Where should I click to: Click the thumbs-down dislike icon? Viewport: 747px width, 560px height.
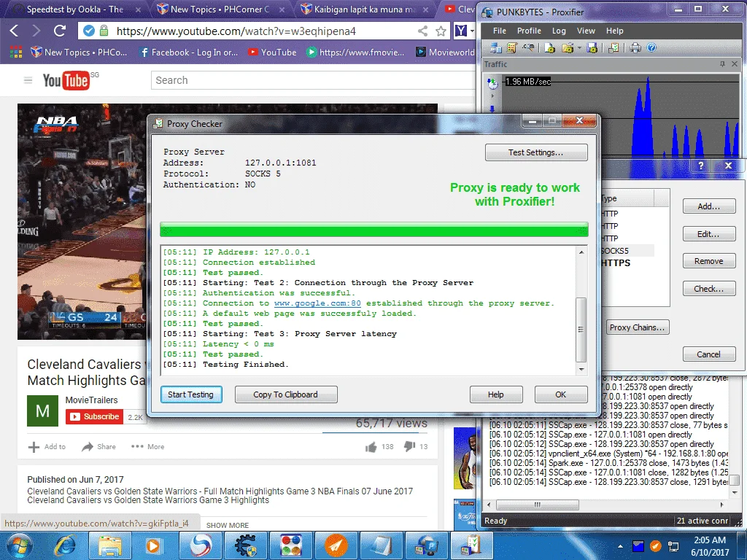409,447
